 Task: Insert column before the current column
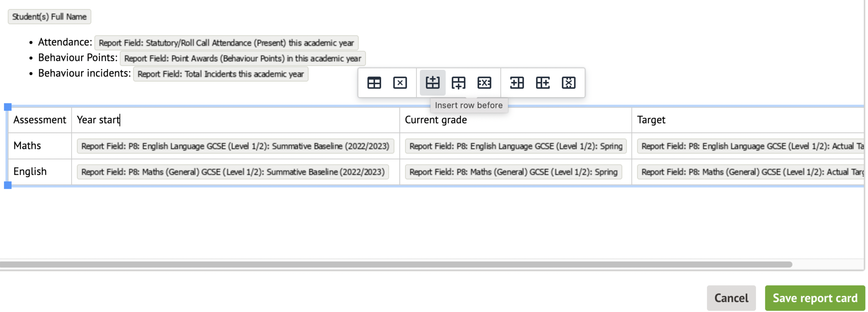(x=516, y=82)
